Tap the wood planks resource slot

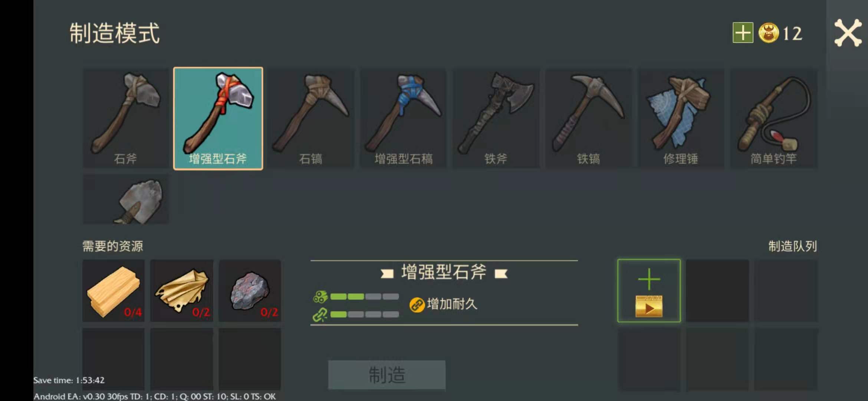114,291
